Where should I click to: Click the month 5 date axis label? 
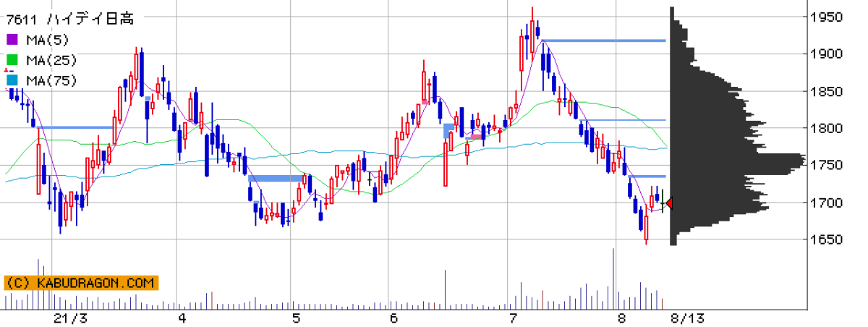coord(296,318)
